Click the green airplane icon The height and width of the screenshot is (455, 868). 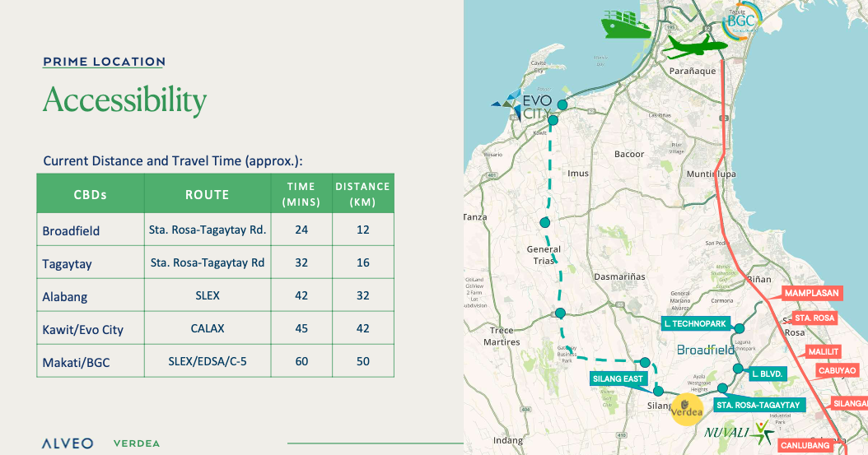694,46
